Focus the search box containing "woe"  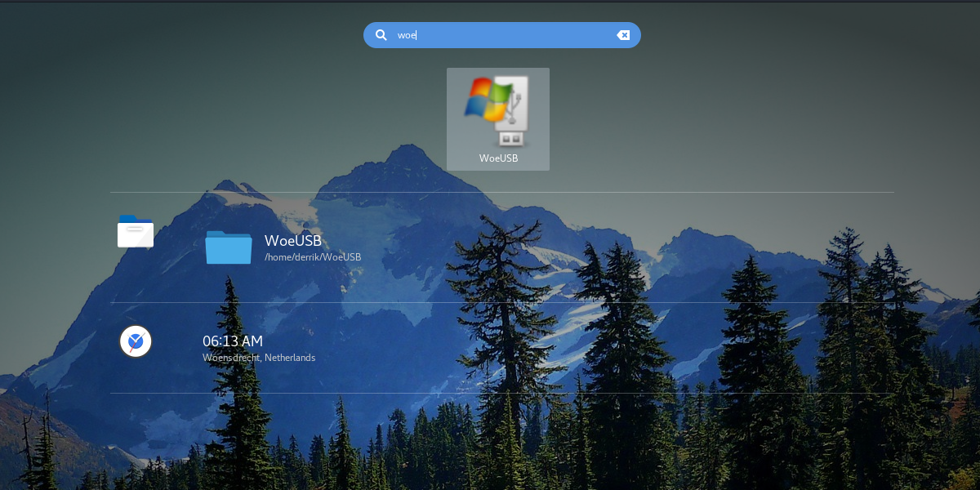tap(502, 35)
